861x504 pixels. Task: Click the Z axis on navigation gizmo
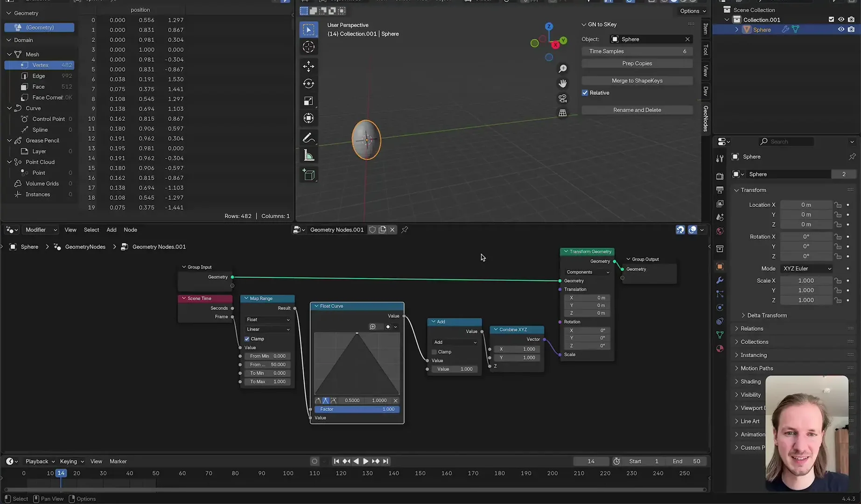[549, 27]
